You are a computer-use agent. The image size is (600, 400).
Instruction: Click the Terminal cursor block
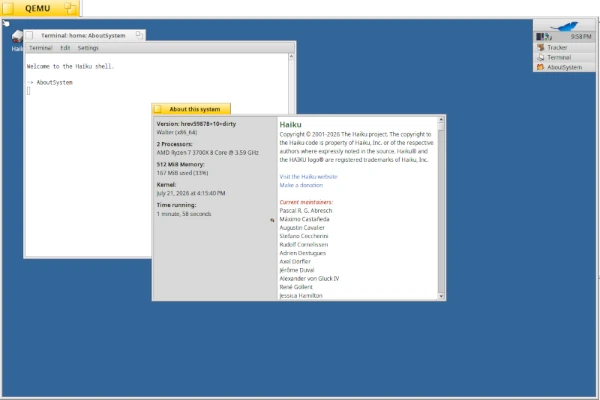pyautogui.click(x=28, y=91)
